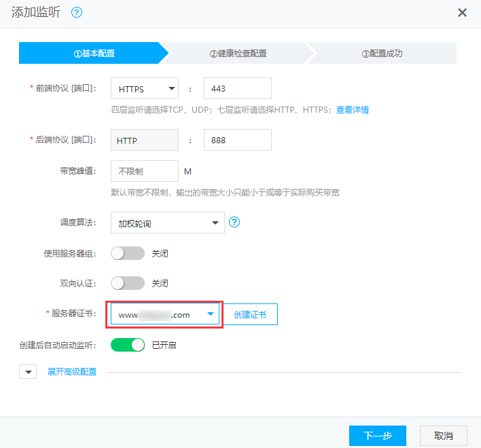Click the 展开高级配置 link
Screen dimensions: 481x448
point(72,372)
